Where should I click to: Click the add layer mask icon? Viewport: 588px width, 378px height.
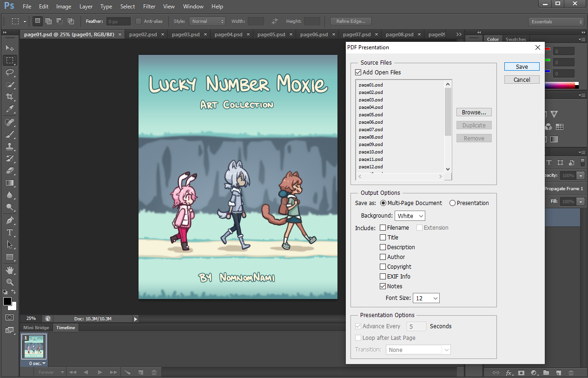(522, 372)
